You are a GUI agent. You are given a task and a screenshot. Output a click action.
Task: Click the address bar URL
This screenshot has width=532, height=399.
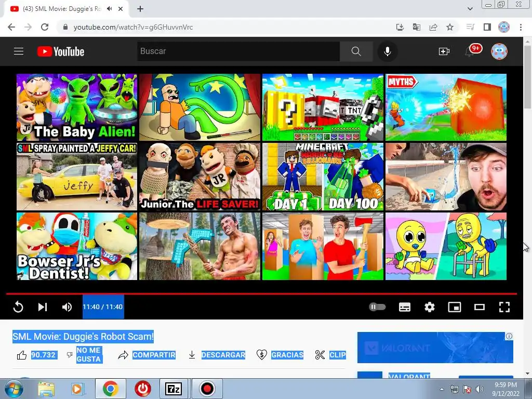(x=133, y=27)
